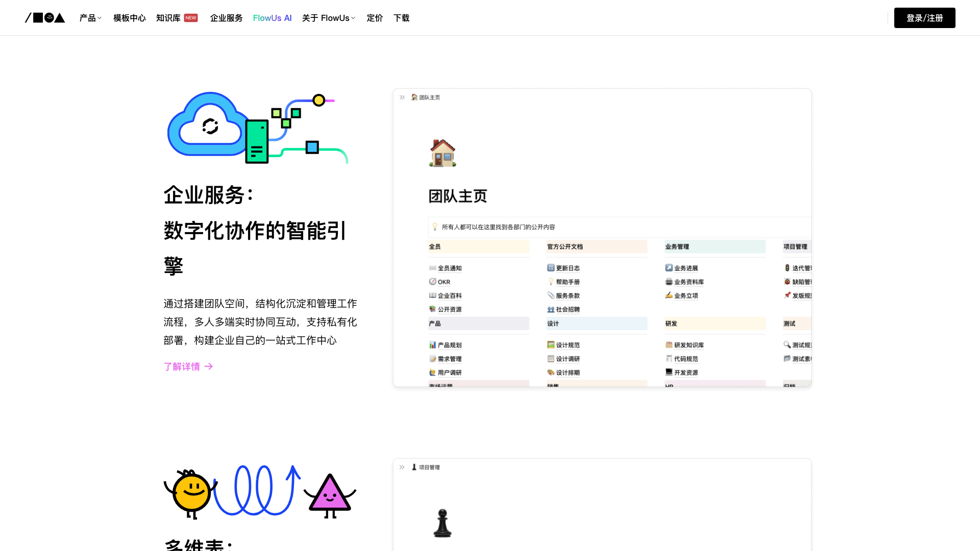
Task: Open 公开资源 entry
Action: pos(445,309)
